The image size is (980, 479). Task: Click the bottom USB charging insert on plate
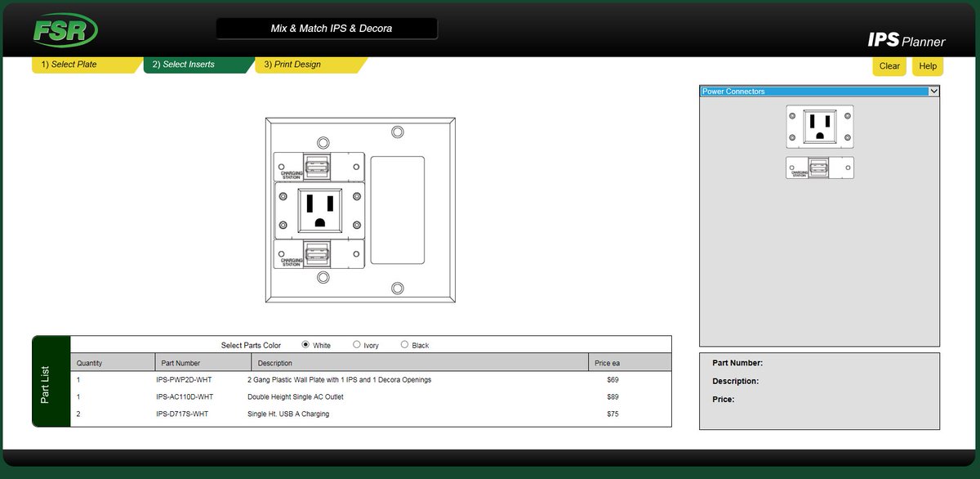point(318,254)
